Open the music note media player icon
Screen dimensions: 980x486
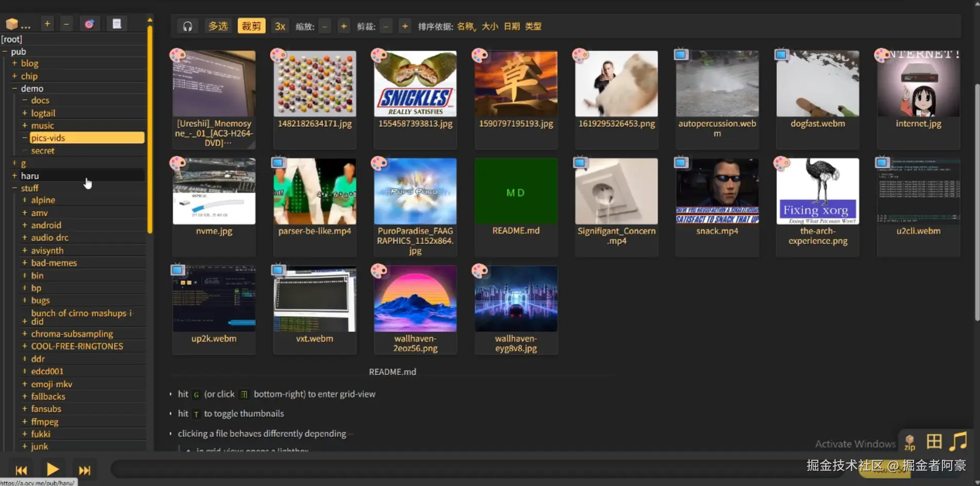pyautogui.click(x=958, y=442)
